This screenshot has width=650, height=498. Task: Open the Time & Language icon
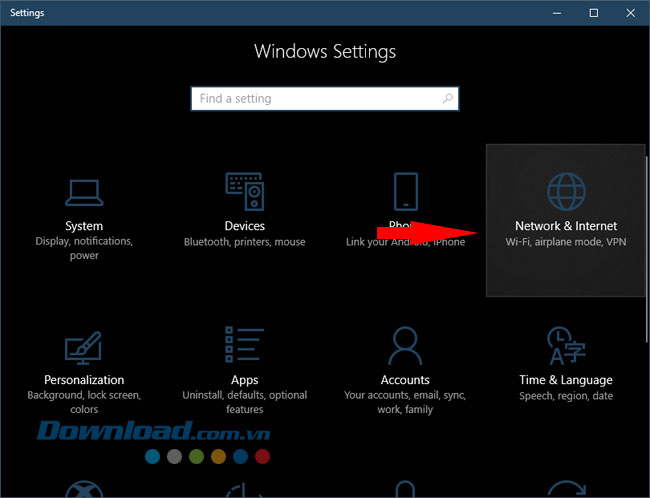tap(565, 346)
